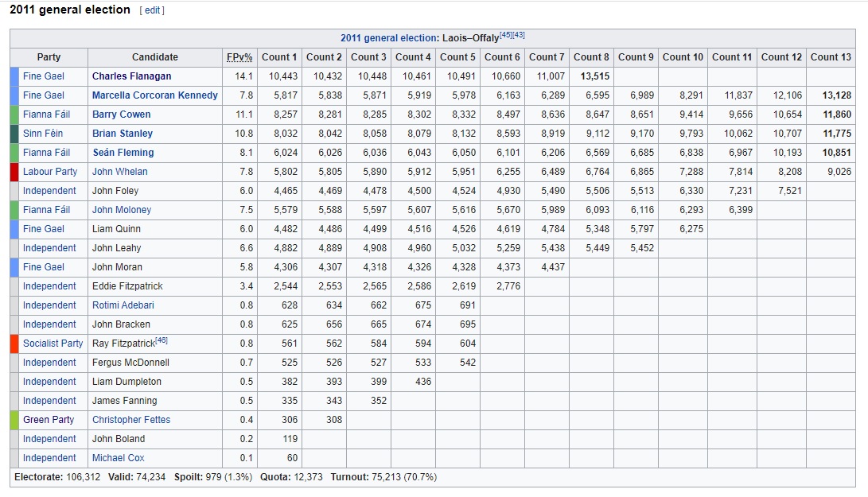The image size is (868, 497).
Task: Click Charles Flanagan's bold 13,515 value
Action: (594, 76)
